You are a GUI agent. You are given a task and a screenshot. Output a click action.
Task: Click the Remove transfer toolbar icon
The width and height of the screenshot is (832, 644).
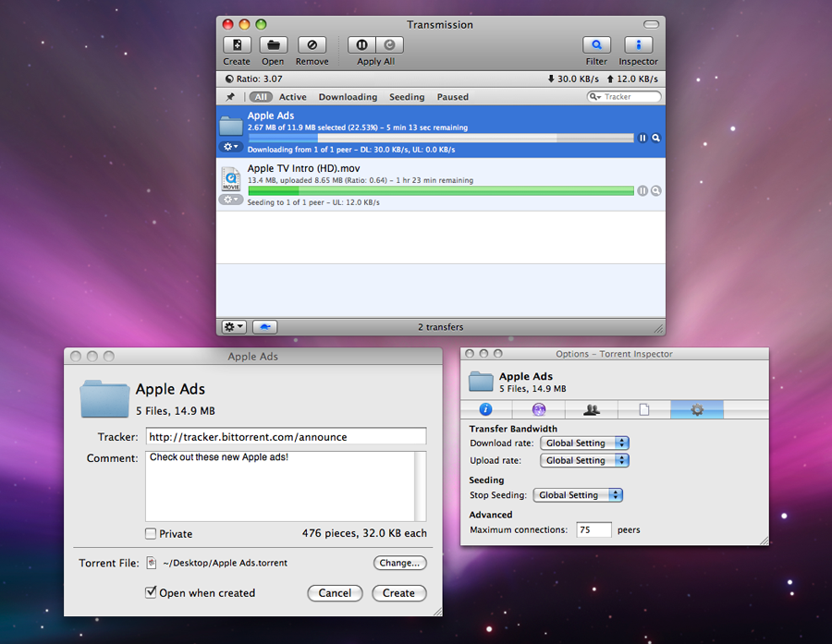coord(312,45)
